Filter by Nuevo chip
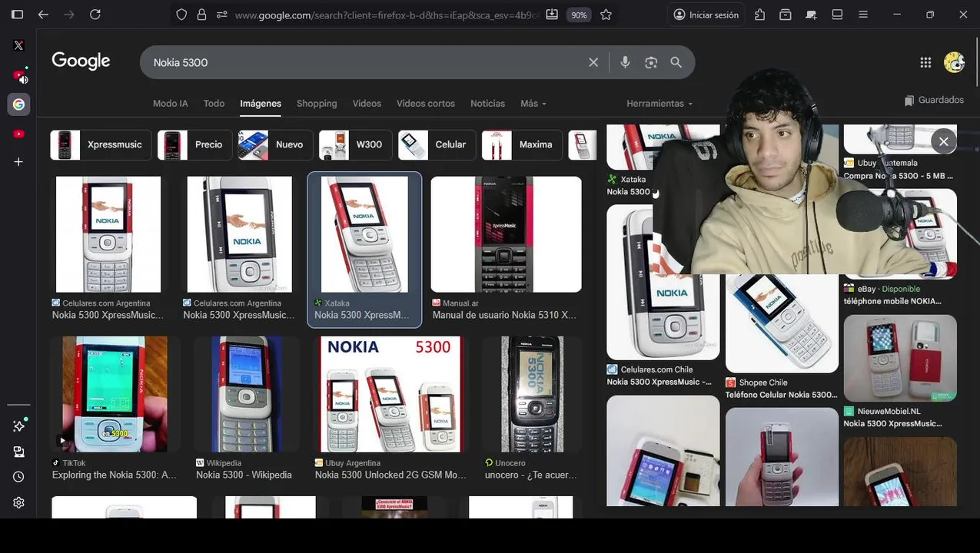This screenshot has width=980, height=553. (275, 144)
